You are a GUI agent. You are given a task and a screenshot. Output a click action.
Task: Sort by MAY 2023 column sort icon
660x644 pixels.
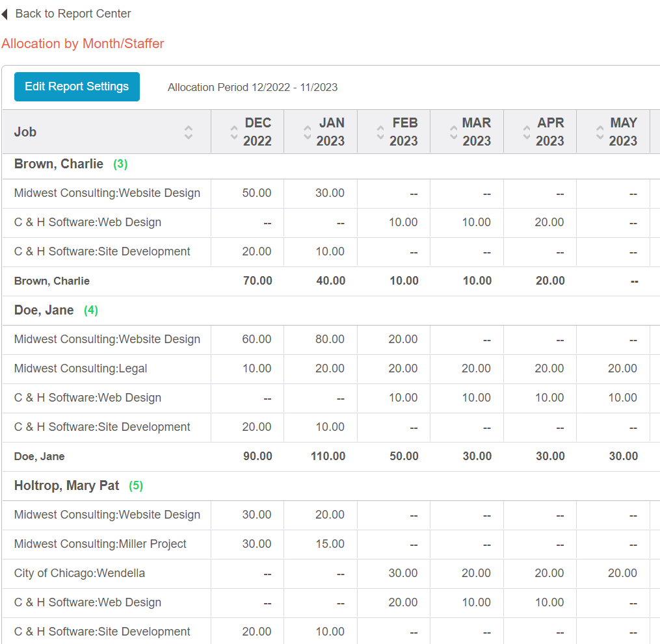[x=600, y=132]
